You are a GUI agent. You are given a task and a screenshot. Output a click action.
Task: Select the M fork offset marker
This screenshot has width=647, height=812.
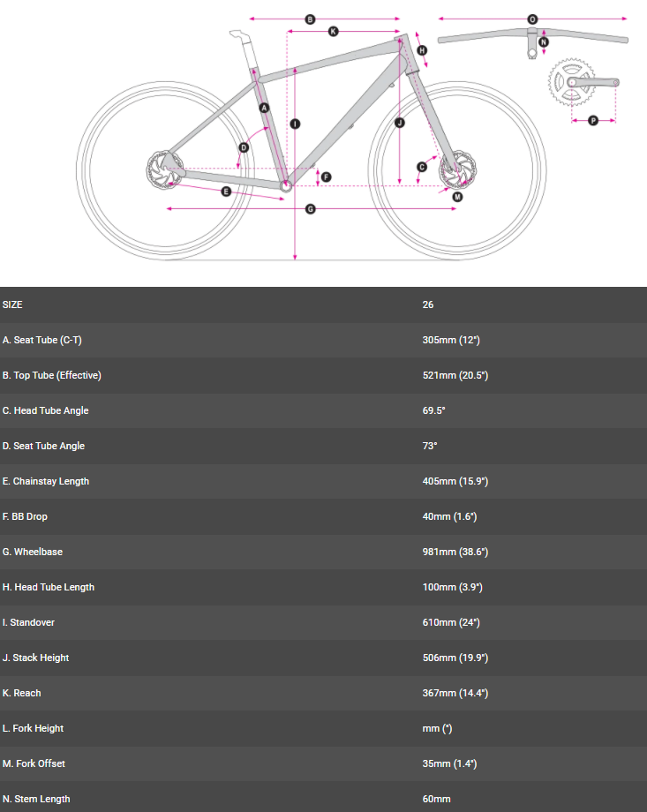457,197
